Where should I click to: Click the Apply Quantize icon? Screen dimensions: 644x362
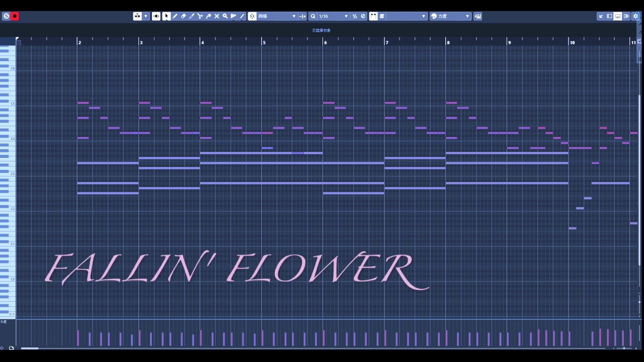click(x=355, y=16)
